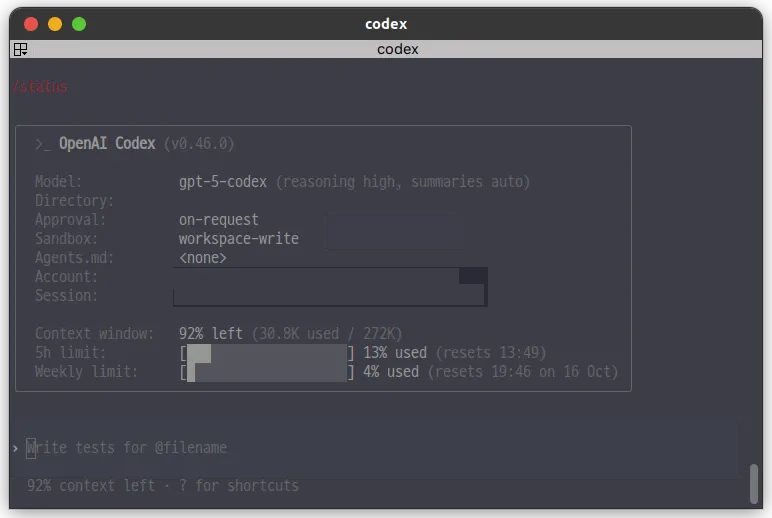The image size is (772, 518).
Task: Click the 'Model:' label
Action: point(58,182)
